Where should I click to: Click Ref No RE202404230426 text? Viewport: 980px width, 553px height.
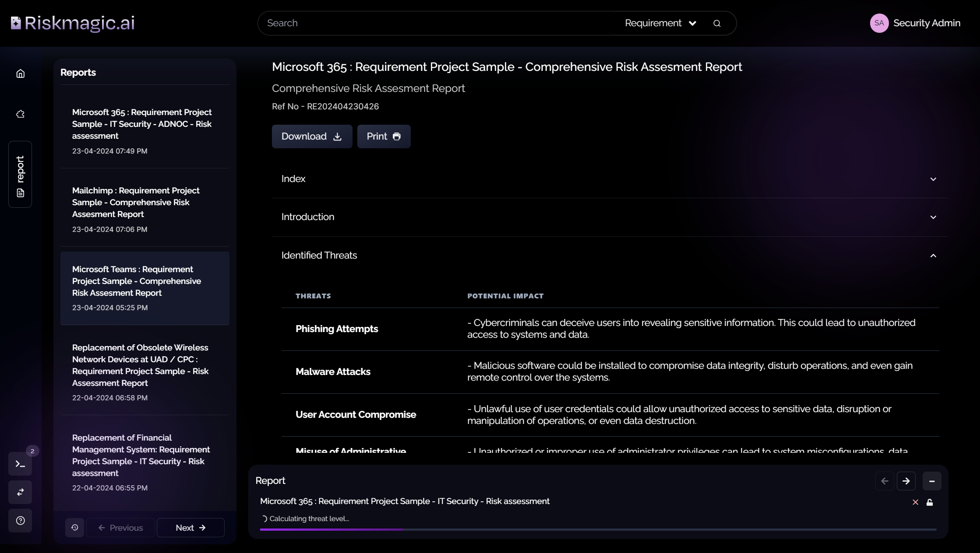click(x=325, y=107)
